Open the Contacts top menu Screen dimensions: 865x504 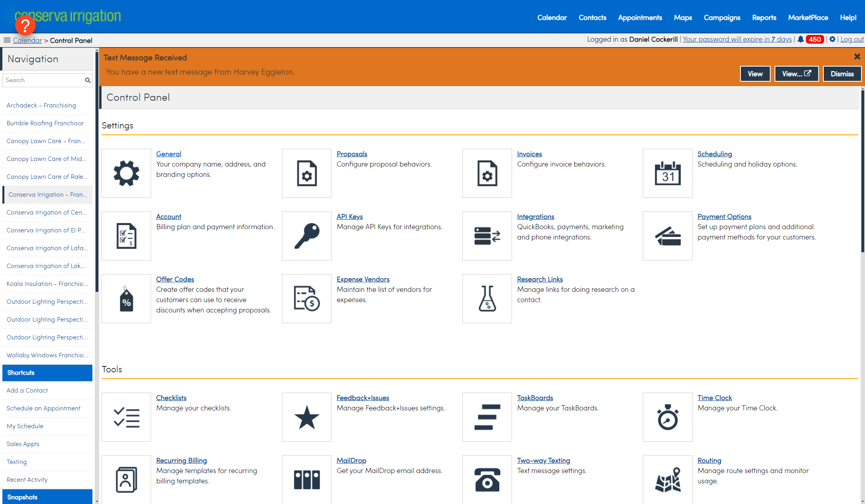pos(592,17)
